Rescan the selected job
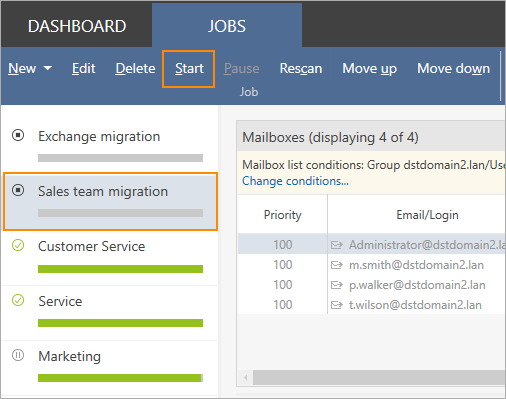Viewport: 506px width, 399px height. (x=301, y=68)
